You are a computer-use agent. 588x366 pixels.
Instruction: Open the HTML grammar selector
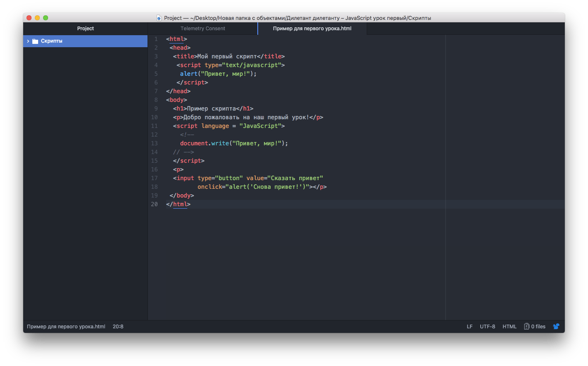click(x=509, y=326)
